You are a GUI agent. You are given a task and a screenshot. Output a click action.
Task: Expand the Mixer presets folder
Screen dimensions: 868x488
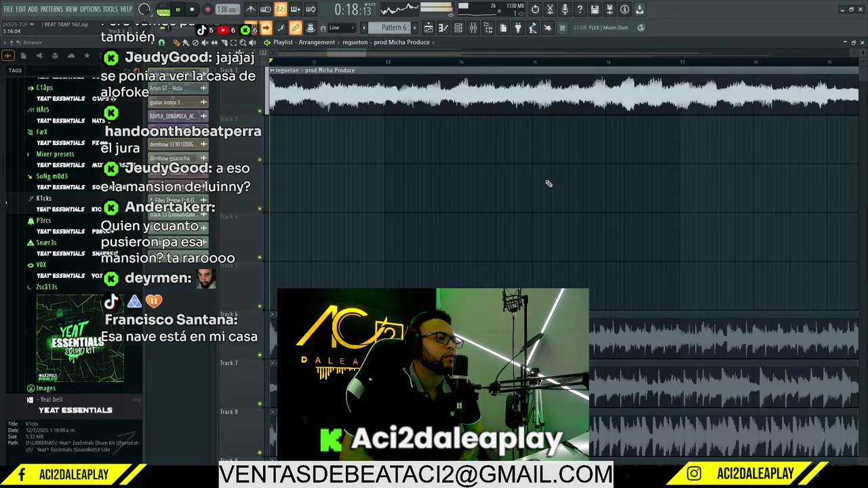click(x=54, y=154)
